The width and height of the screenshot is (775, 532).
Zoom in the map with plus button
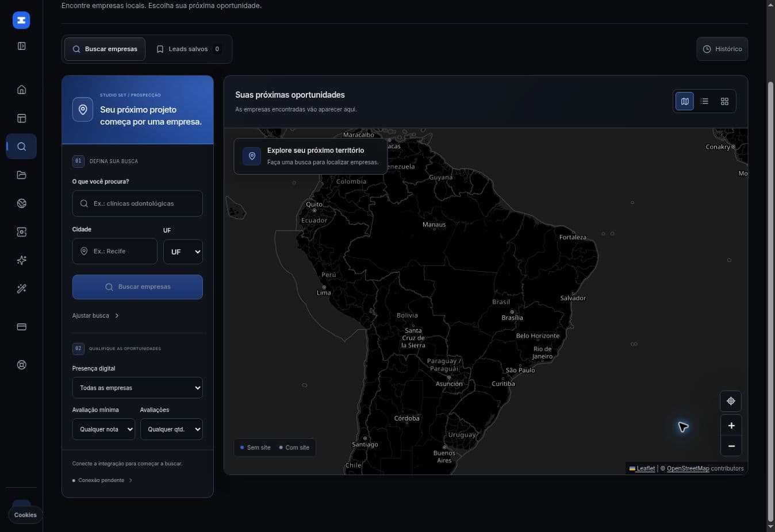tap(731, 426)
